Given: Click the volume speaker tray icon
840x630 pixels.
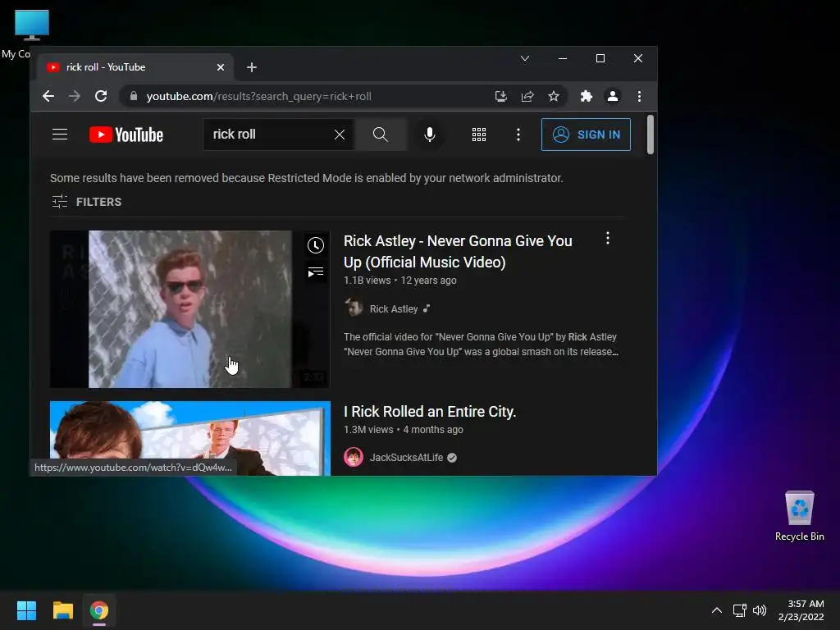Looking at the screenshot, I should tap(760, 610).
